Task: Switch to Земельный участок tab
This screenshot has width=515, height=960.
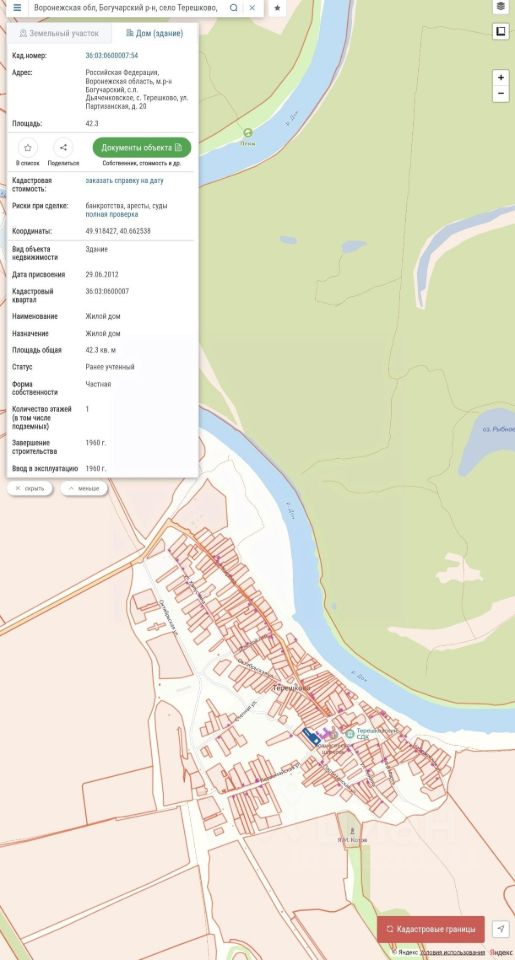Action: 59,34
